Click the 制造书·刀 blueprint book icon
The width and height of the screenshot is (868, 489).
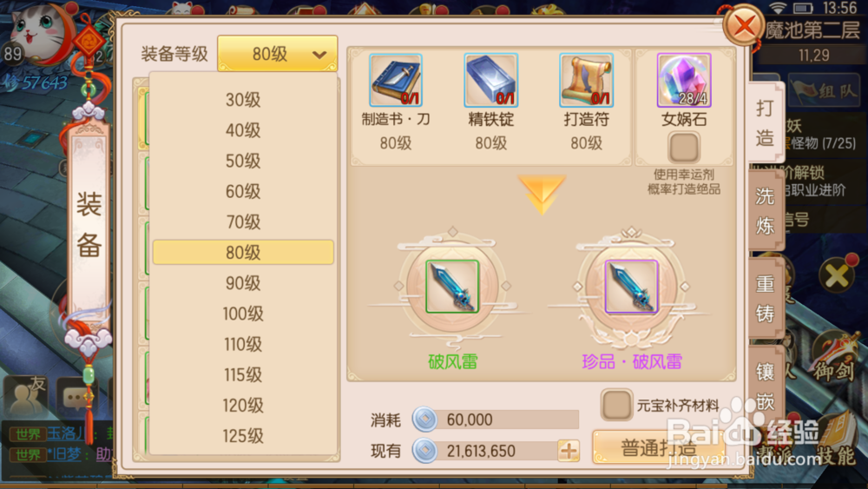pyautogui.click(x=396, y=80)
